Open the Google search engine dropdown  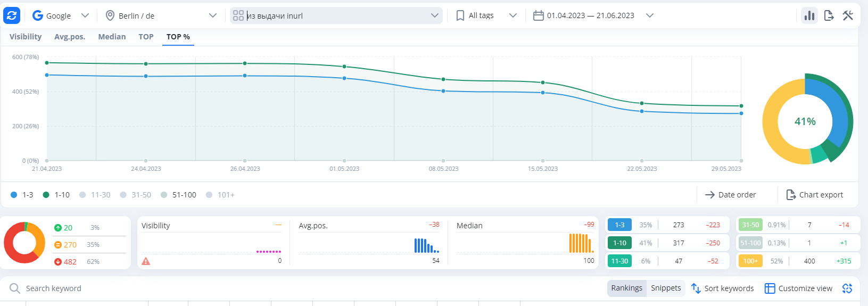[x=61, y=15]
